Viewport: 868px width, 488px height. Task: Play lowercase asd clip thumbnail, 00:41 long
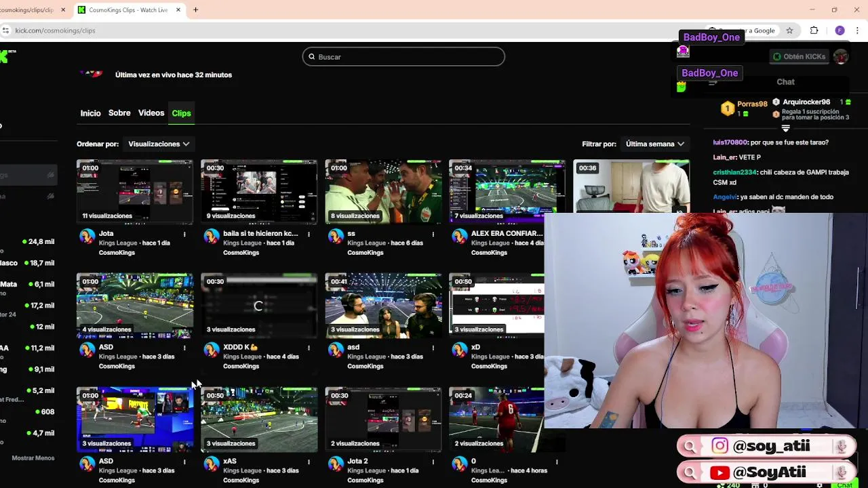(x=383, y=306)
